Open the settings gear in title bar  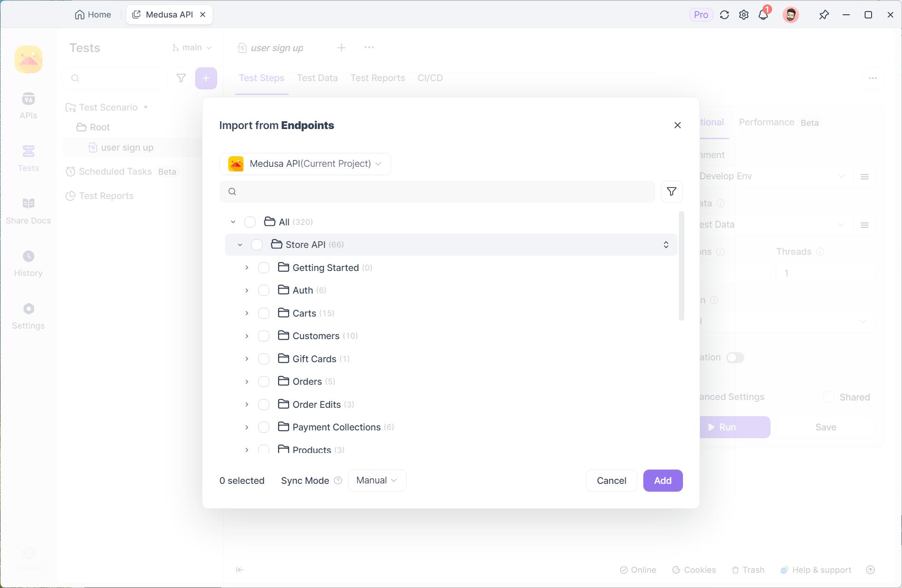tap(744, 15)
